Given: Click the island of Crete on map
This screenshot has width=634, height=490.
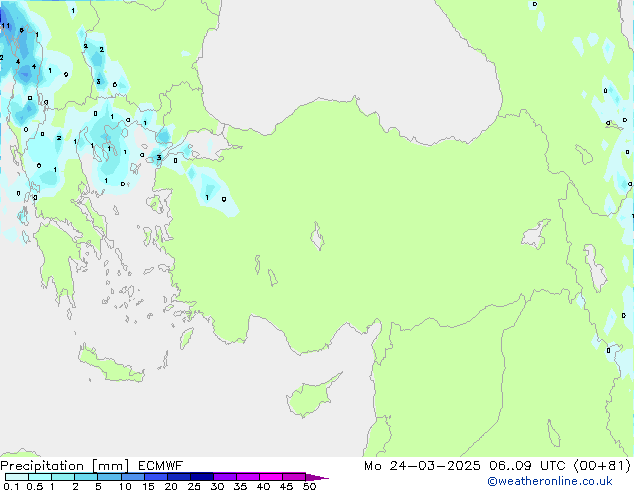Looking at the screenshot, I should tap(110, 364).
